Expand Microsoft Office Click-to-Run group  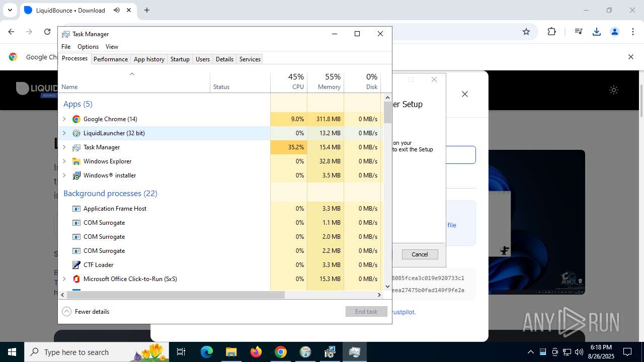pos(64,279)
